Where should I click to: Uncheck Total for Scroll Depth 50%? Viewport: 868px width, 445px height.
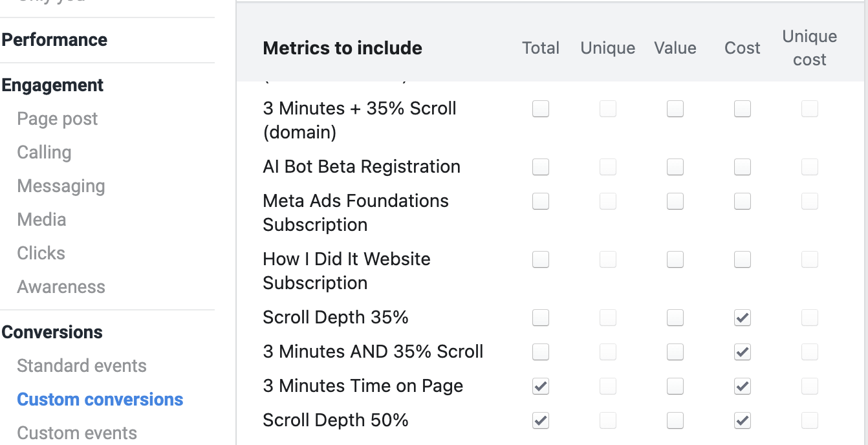[x=541, y=420]
